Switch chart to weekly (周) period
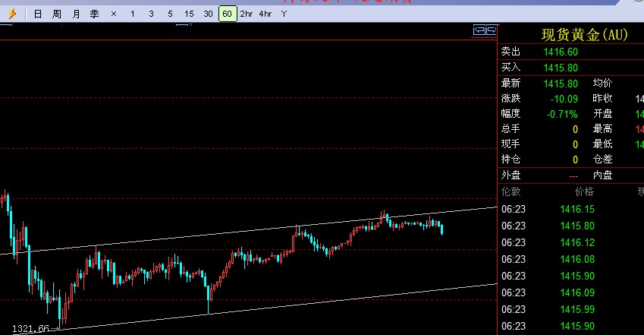Image resolution: width=644 pixels, height=335 pixels. click(57, 14)
